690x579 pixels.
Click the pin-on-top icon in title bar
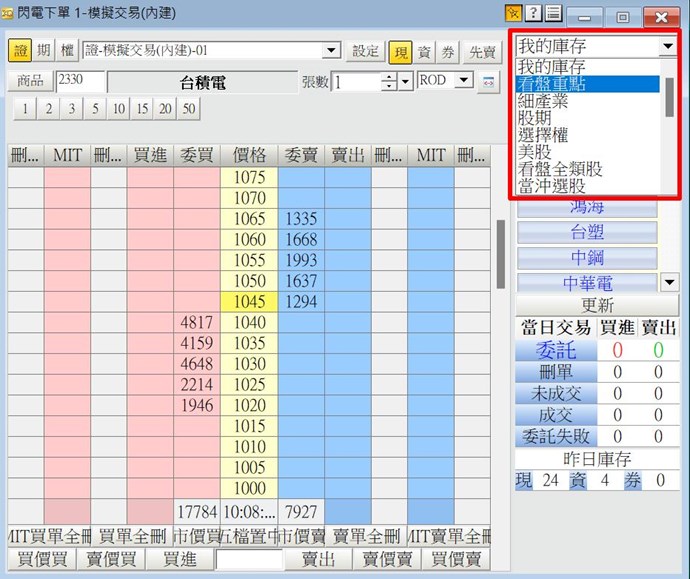514,13
